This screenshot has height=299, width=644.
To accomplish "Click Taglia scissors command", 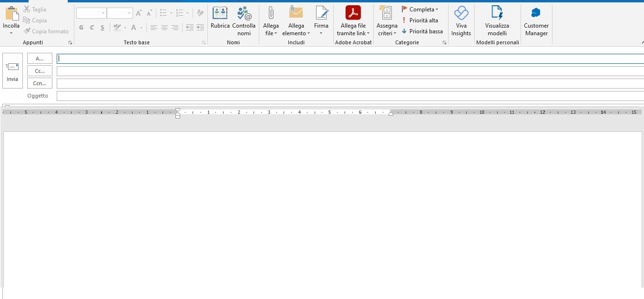I will [x=35, y=10].
